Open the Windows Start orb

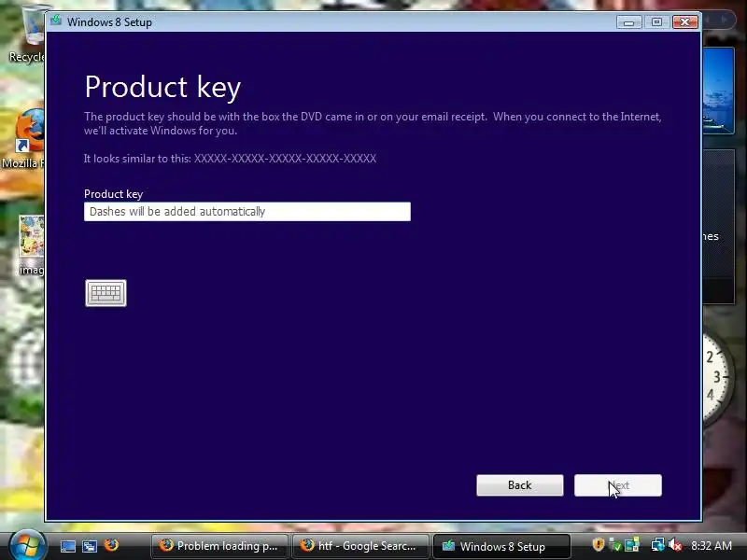coord(27,546)
